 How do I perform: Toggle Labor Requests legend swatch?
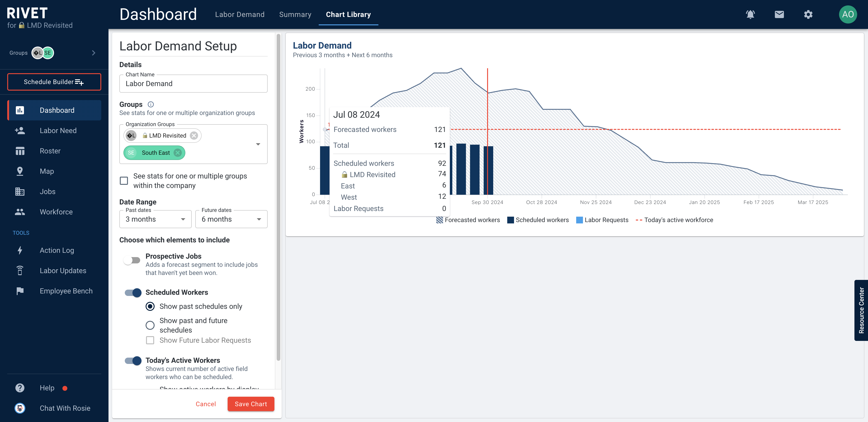[x=579, y=220]
